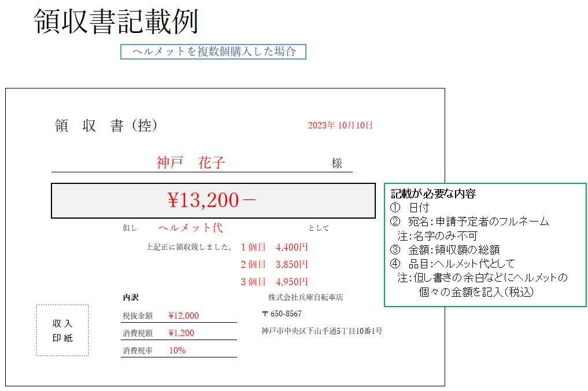Viewport: 588px width, 391px height.
Task: Click the dotted 収入印紙 stamp box
Action: click(62, 330)
